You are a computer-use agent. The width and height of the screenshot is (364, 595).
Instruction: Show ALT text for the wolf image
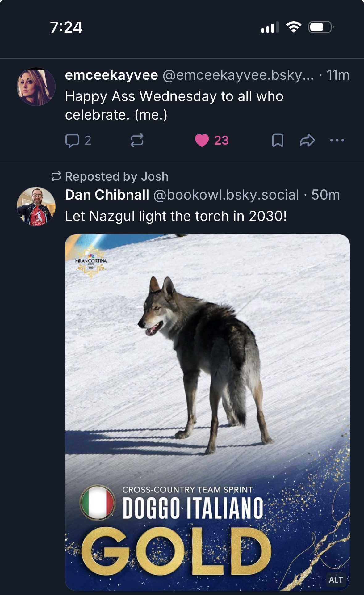[336, 580]
